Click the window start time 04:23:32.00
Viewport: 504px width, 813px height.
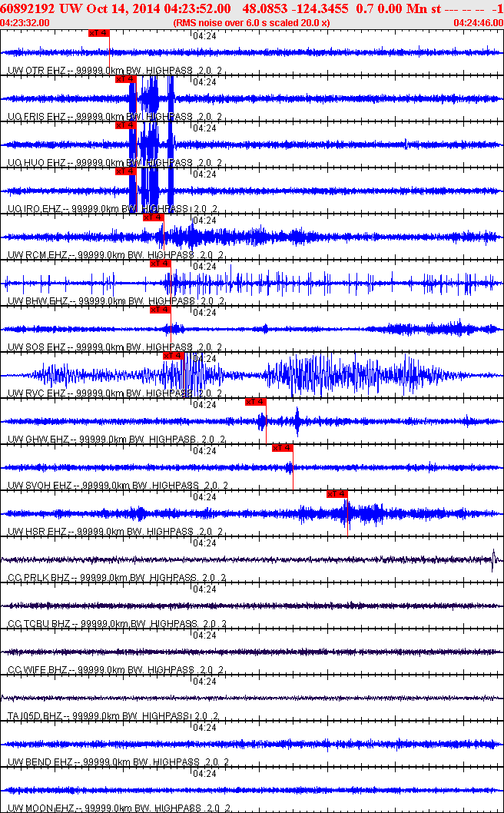(25, 23)
